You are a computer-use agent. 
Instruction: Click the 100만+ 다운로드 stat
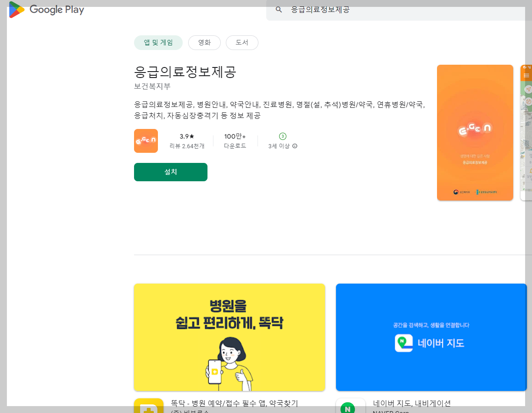tap(235, 141)
